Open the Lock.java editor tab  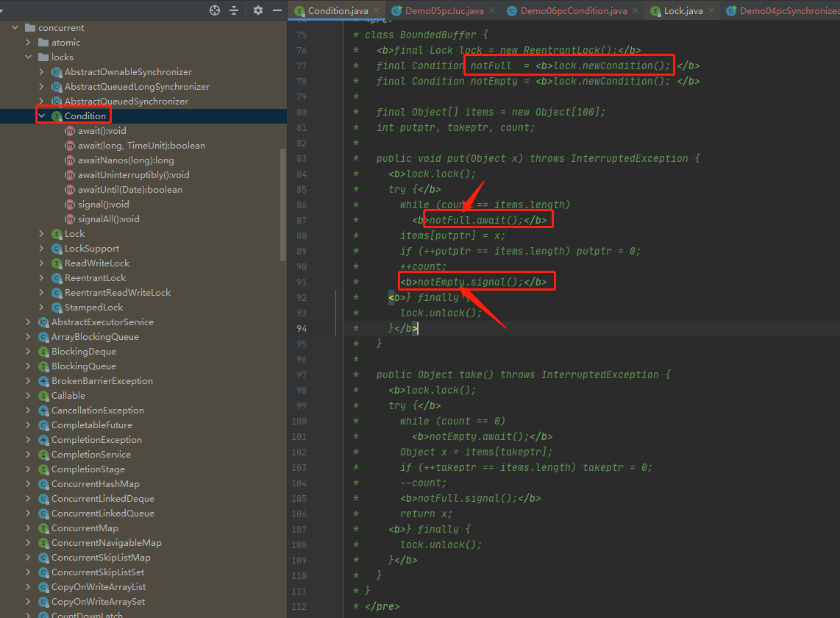coord(683,11)
